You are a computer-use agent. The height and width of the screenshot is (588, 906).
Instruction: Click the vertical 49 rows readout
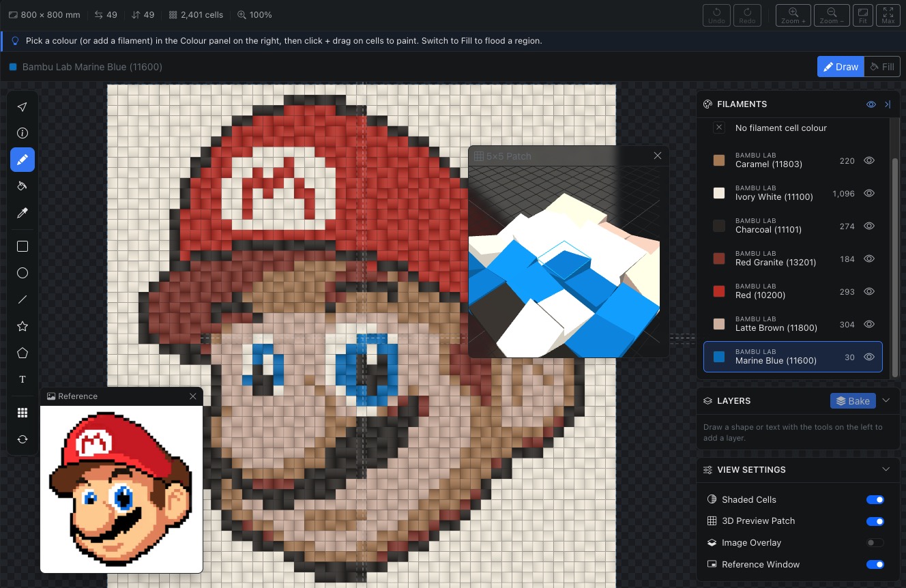pyautogui.click(x=143, y=15)
